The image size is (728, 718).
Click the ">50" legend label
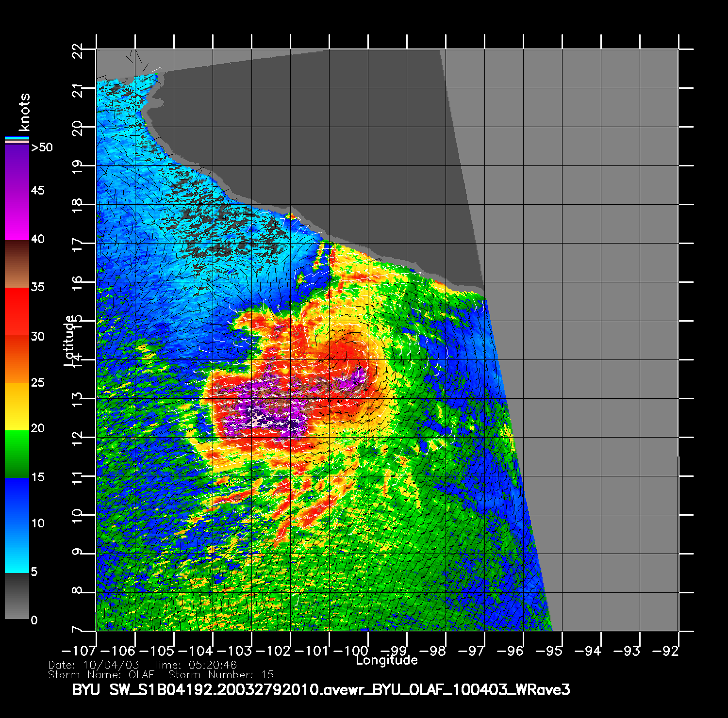pos(42,147)
